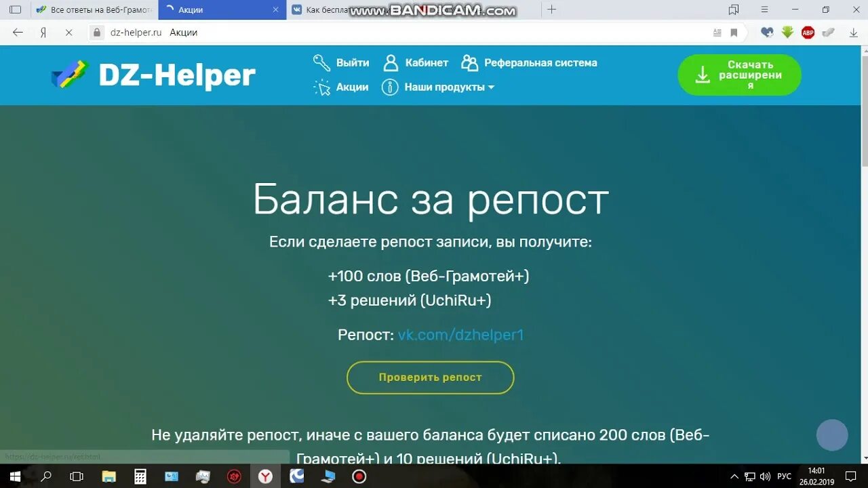The width and height of the screenshot is (868, 488).
Task: Click the user icon beside Кабинет
Action: click(391, 63)
